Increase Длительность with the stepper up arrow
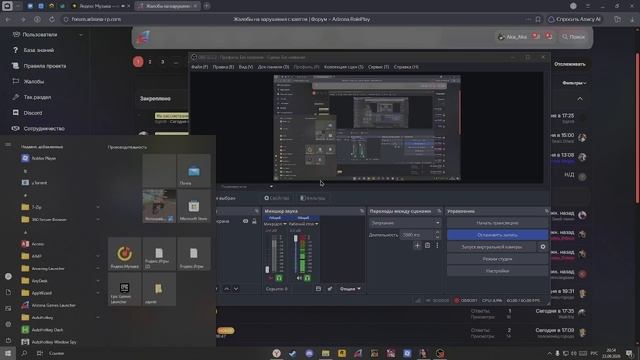The height and width of the screenshot is (360, 640). point(438,233)
